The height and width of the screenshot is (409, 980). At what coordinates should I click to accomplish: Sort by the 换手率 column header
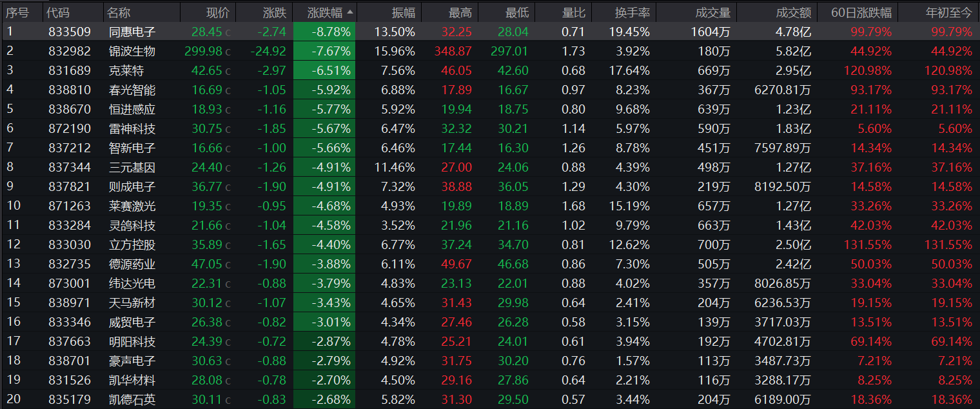click(633, 12)
